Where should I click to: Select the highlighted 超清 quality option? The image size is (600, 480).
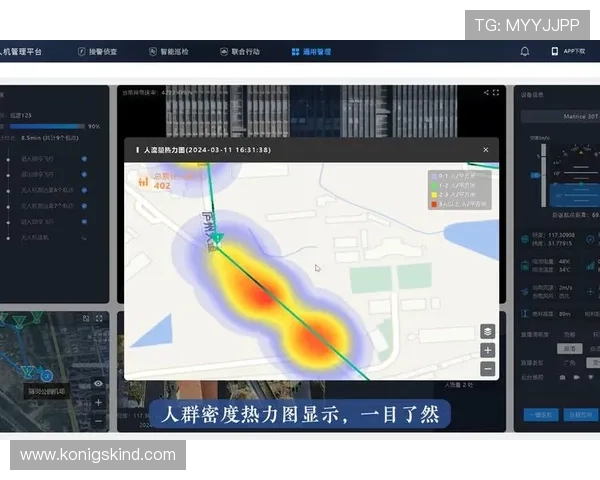click(x=570, y=348)
